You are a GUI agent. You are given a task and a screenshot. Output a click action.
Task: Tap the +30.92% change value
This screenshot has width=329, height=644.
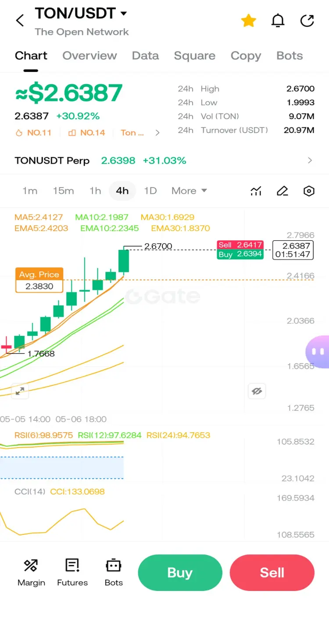[x=78, y=116]
